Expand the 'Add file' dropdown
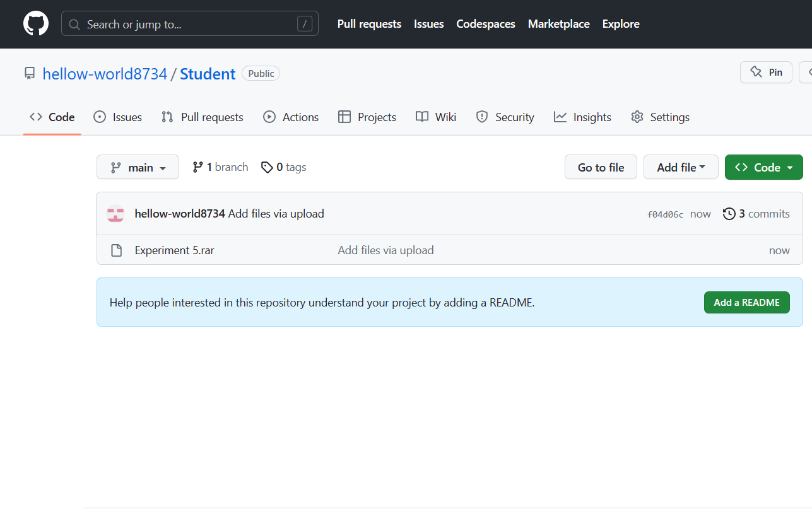This screenshot has height=519, width=812. click(681, 167)
